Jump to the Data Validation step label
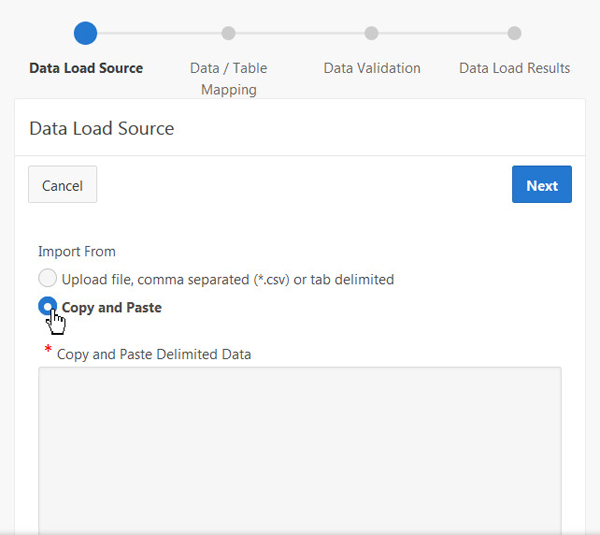The height and width of the screenshot is (535, 600). 372,68
